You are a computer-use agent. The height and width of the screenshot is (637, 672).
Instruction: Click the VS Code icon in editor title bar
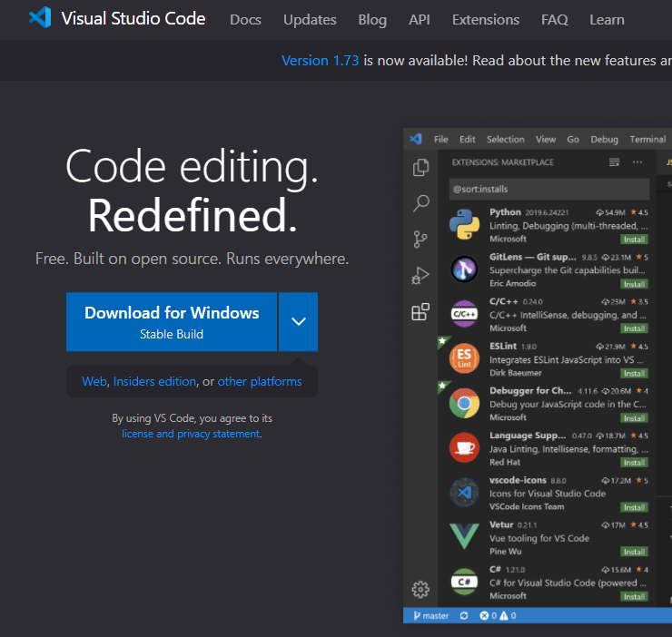click(x=416, y=139)
